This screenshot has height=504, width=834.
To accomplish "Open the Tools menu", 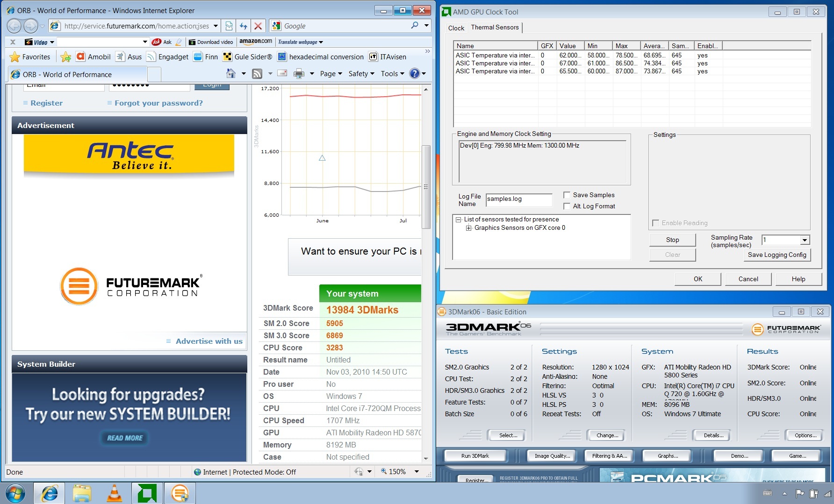I will [x=392, y=74].
